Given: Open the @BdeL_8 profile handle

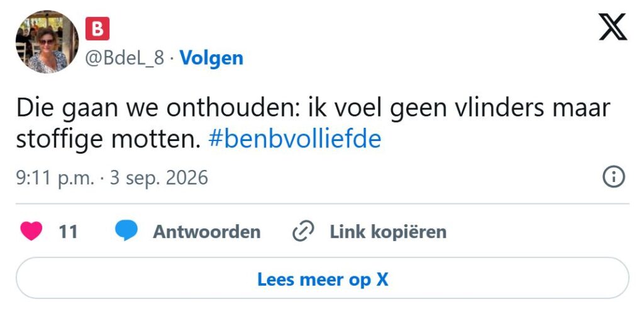Looking at the screenshot, I should tap(125, 59).
